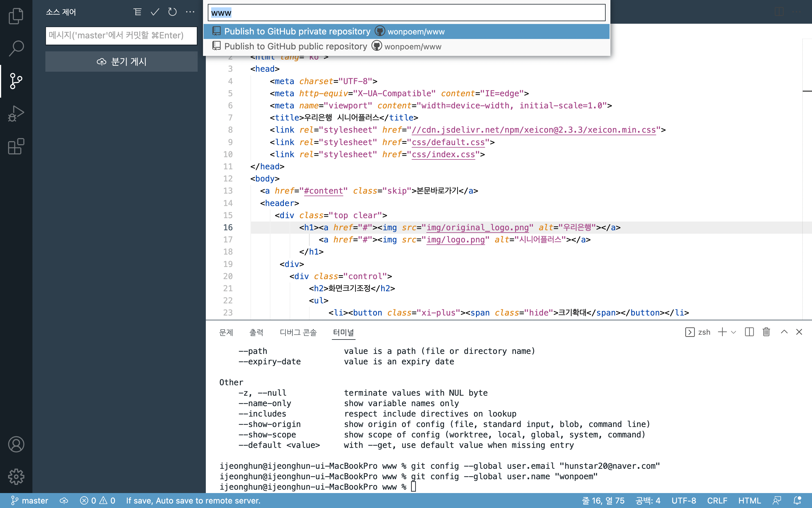Choose Publish to GitHub public repository
The image size is (812, 508).
[x=406, y=46]
